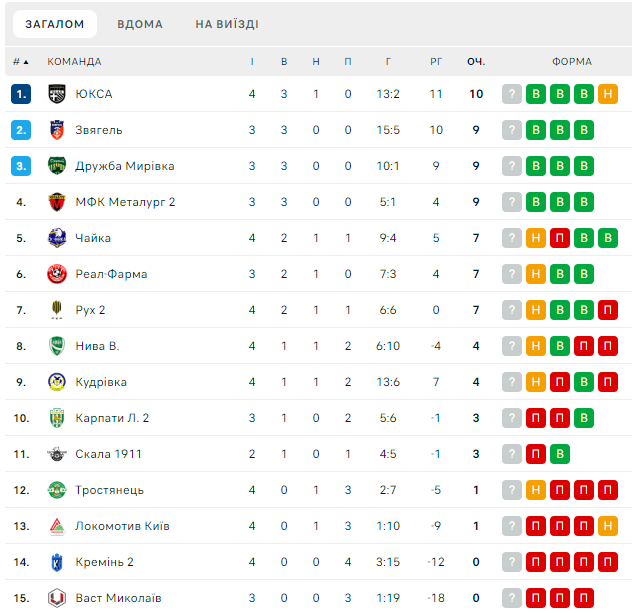The height and width of the screenshot is (613, 632).
Task: Click the Реал-Фарма club logo
Action: 56,274
